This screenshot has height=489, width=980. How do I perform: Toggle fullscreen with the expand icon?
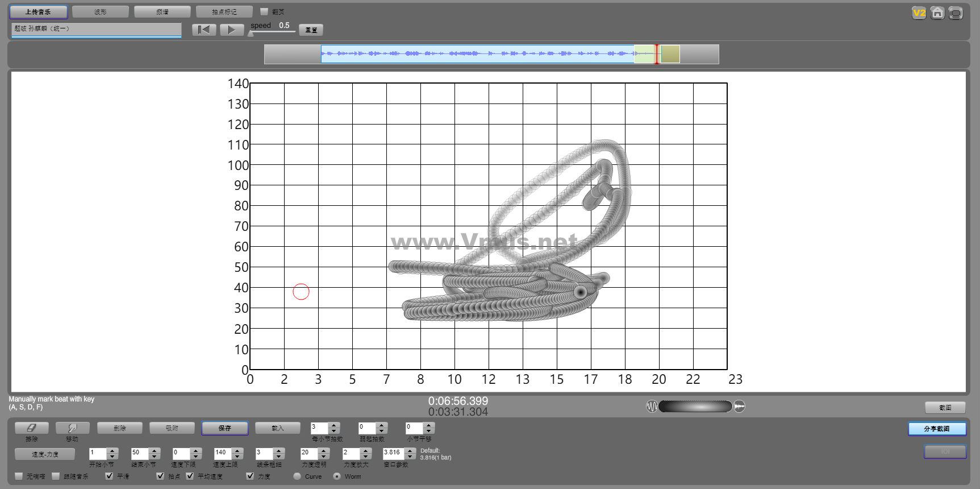[x=956, y=13]
